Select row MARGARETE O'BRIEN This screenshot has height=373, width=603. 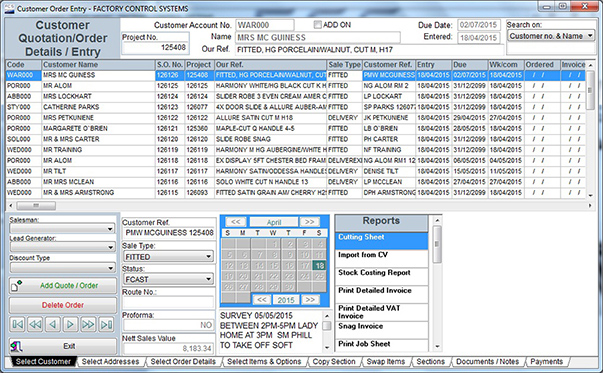pos(295,128)
